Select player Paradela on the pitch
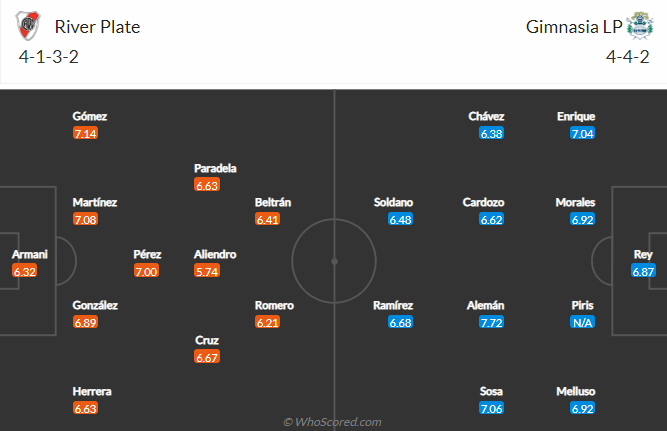Image resolution: width=667 pixels, height=431 pixels. point(215,168)
